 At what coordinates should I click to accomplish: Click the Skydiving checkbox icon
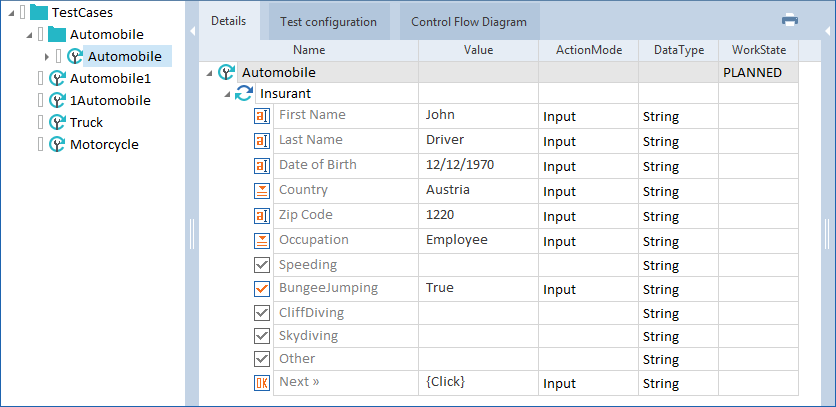coord(262,336)
